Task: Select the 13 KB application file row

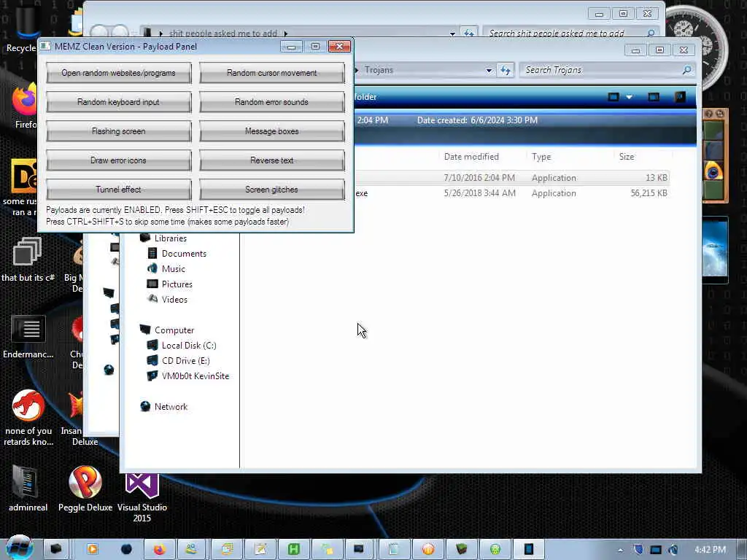Action: (511, 178)
